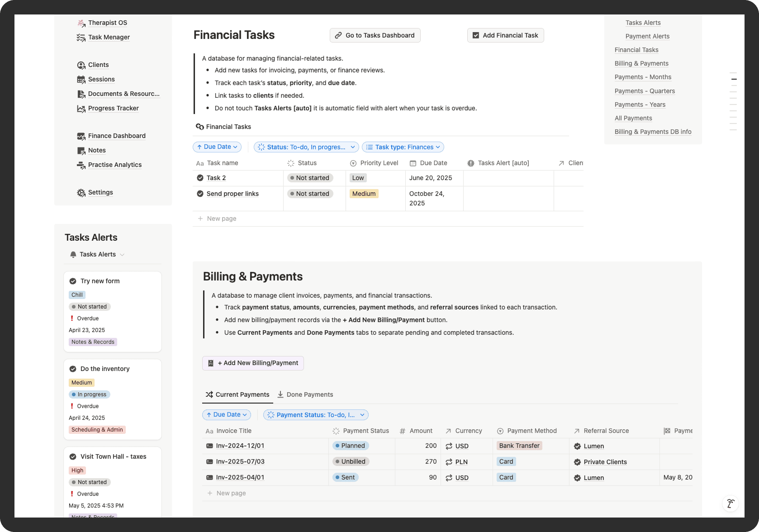The height and width of the screenshot is (532, 759).
Task: Open the Clients page from sidebar
Action: coord(81,65)
